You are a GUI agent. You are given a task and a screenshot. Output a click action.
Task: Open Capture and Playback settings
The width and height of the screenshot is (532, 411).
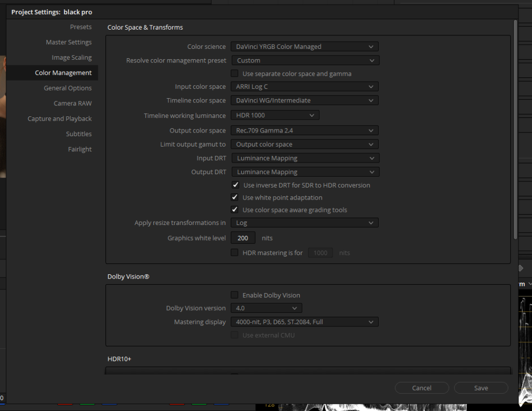pyautogui.click(x=59, y=118)
